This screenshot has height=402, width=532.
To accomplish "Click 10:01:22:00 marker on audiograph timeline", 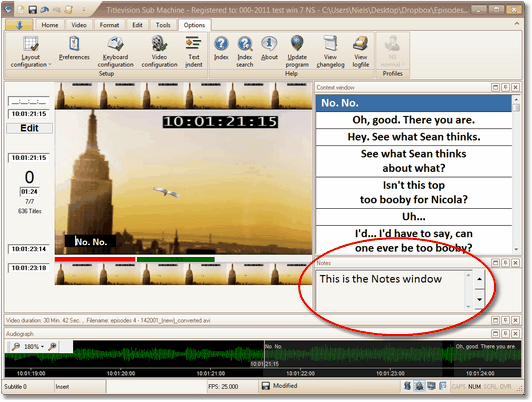I will coord(300,374).
